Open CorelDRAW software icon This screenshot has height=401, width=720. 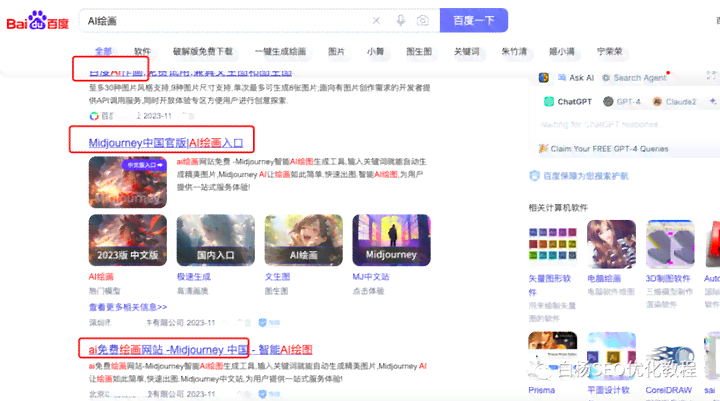(x=670, y=356)
